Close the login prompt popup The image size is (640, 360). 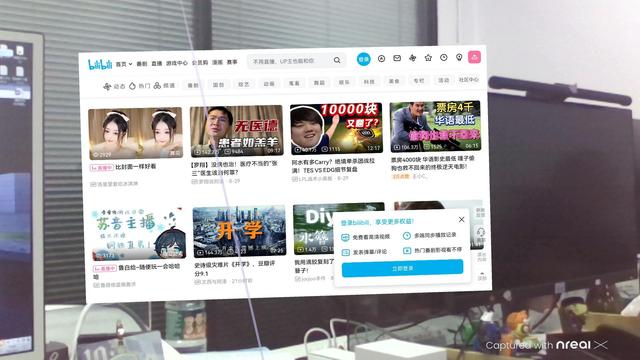coord(461,220)
